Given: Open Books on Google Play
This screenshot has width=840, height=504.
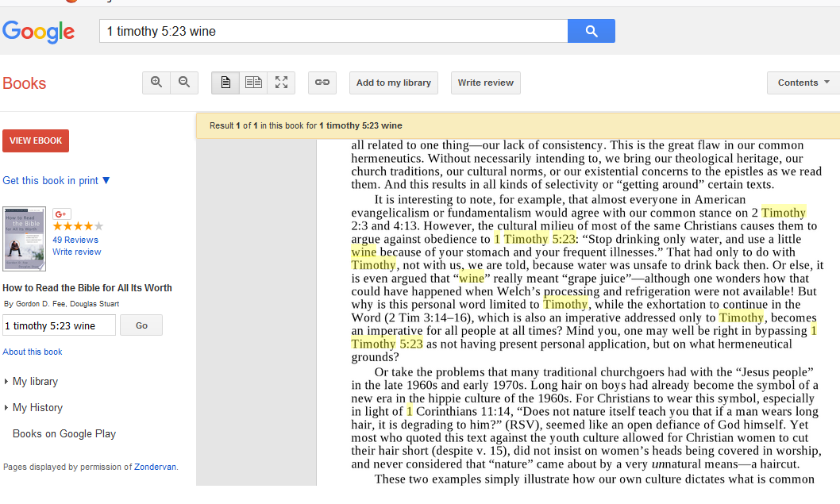Looking at the screenshot, I should tap(64, 434).
